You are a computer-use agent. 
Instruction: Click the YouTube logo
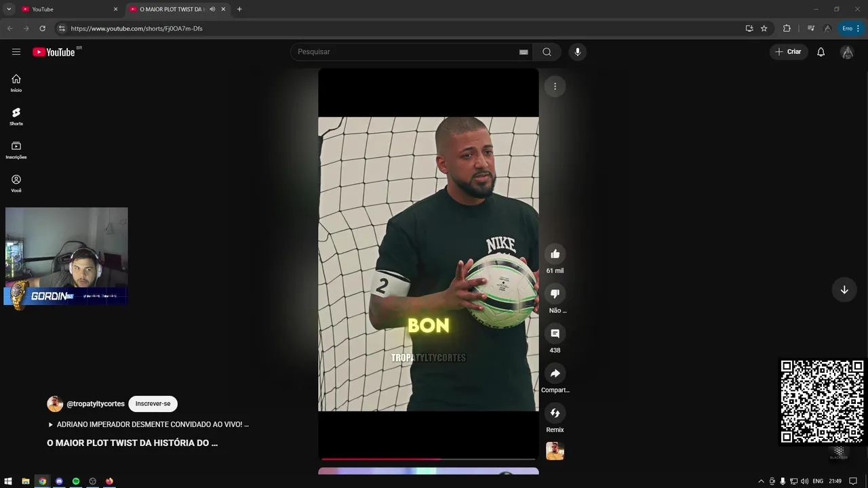54,52
